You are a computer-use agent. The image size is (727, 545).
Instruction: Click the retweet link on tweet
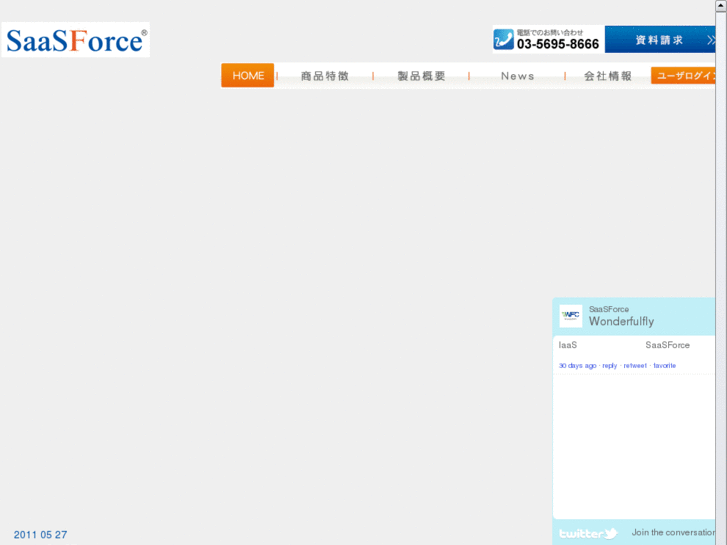click(635, 365)
